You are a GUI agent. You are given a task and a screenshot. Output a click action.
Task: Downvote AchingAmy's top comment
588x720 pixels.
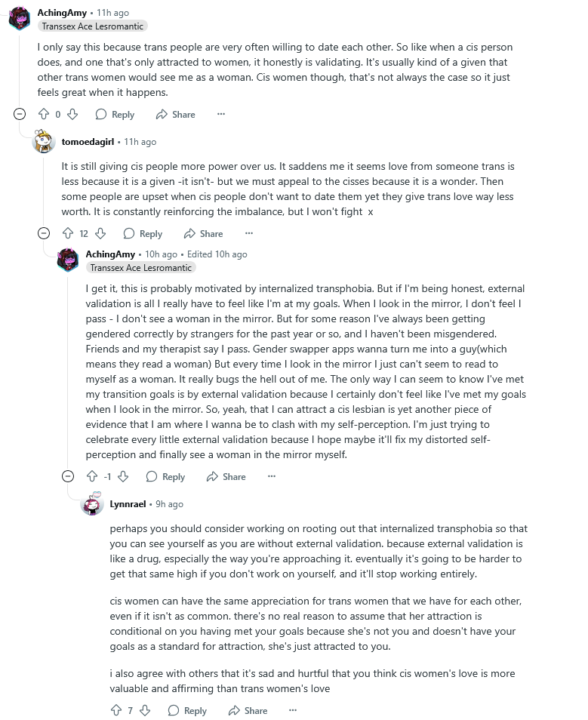(72, 115)
